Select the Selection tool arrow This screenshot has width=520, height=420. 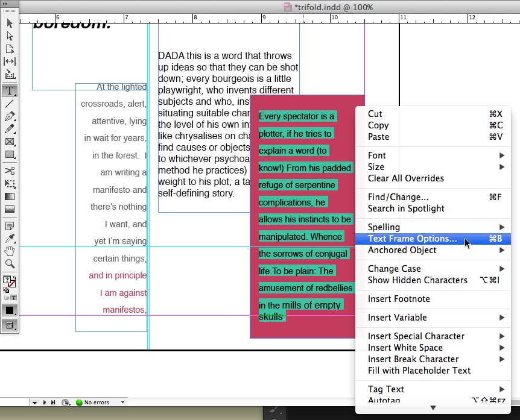tap(10, 24)
